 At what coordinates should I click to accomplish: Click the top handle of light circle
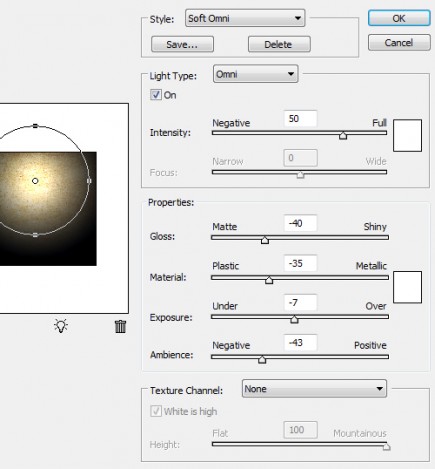[35, 126]
